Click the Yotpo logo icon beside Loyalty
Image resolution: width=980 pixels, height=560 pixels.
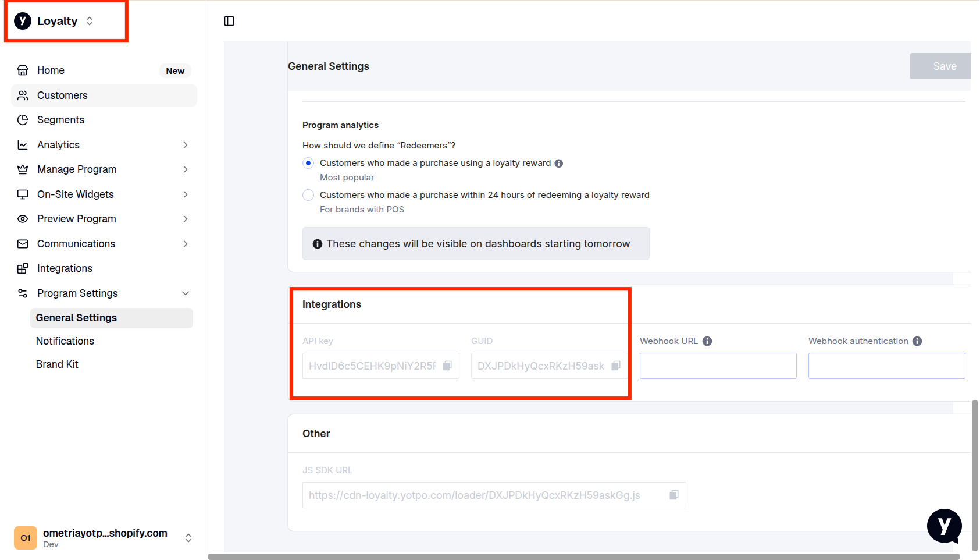click(x=23, y=21)
